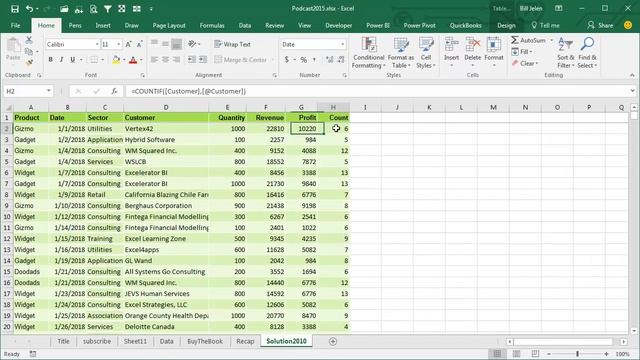Open the Calibri font name dropdown
640x360 pixels.
click(97, 44)
